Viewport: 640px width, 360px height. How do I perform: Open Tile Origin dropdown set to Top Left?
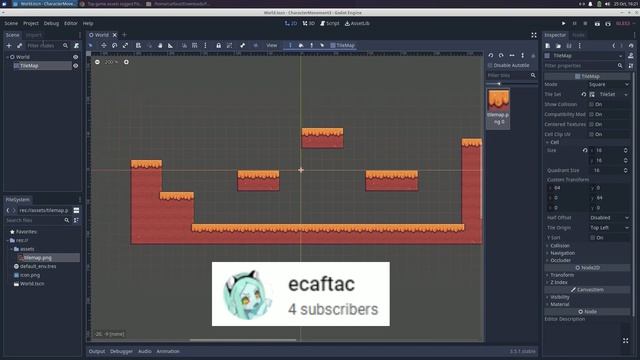pyautogui.click(x=609, y=228)
